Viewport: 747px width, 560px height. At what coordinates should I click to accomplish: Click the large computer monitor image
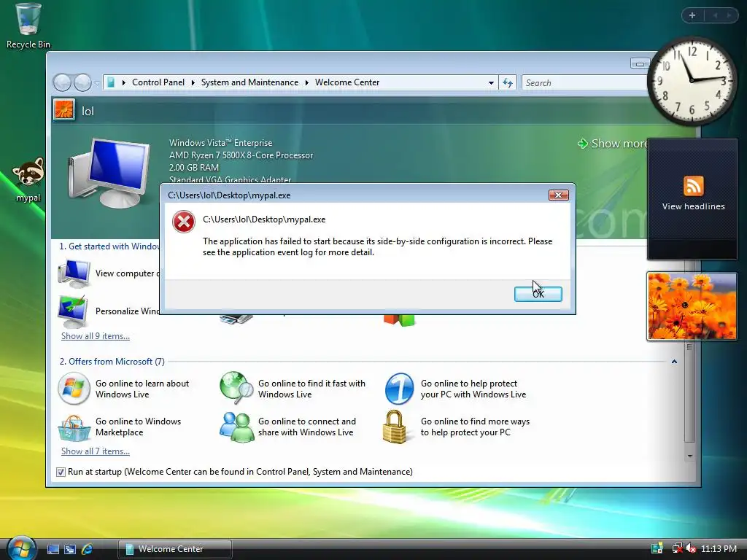[x=109, y=173]
